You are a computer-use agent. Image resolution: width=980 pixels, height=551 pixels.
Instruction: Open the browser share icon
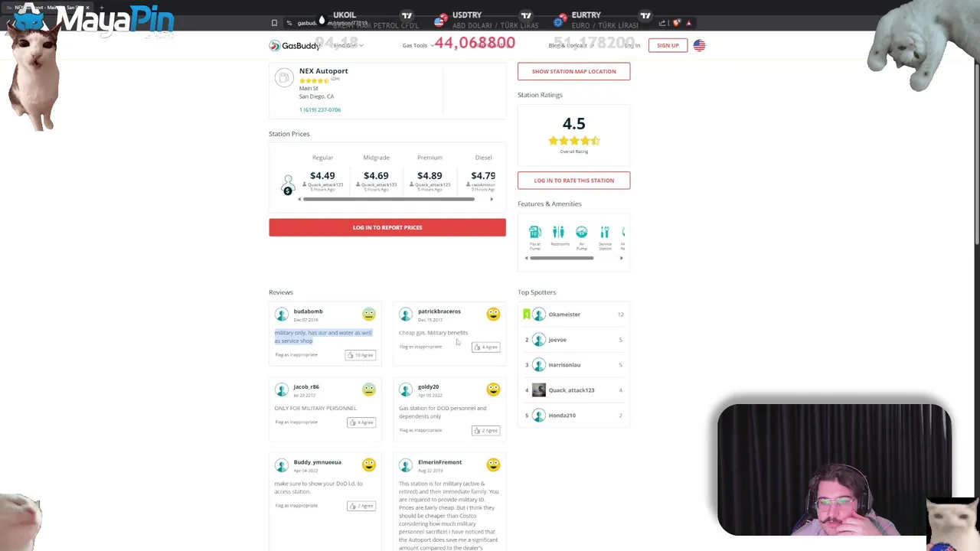coord(663,23)
